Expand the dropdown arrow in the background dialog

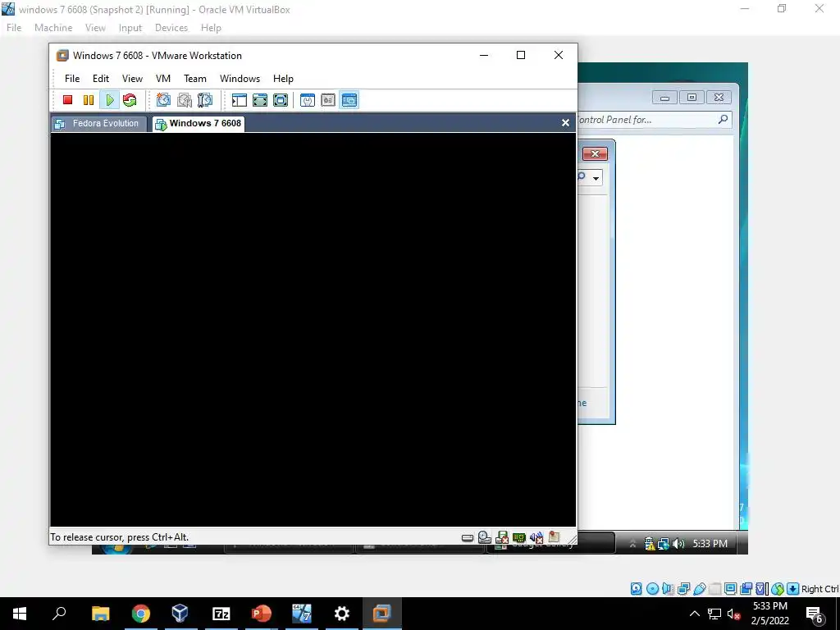pos(596,178)
